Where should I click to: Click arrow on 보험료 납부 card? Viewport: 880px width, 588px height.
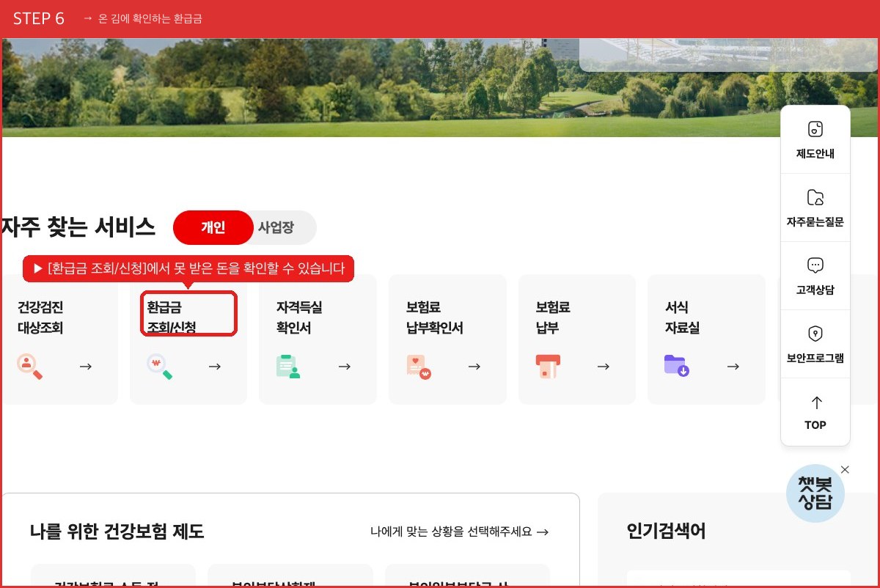click(604, 367)
